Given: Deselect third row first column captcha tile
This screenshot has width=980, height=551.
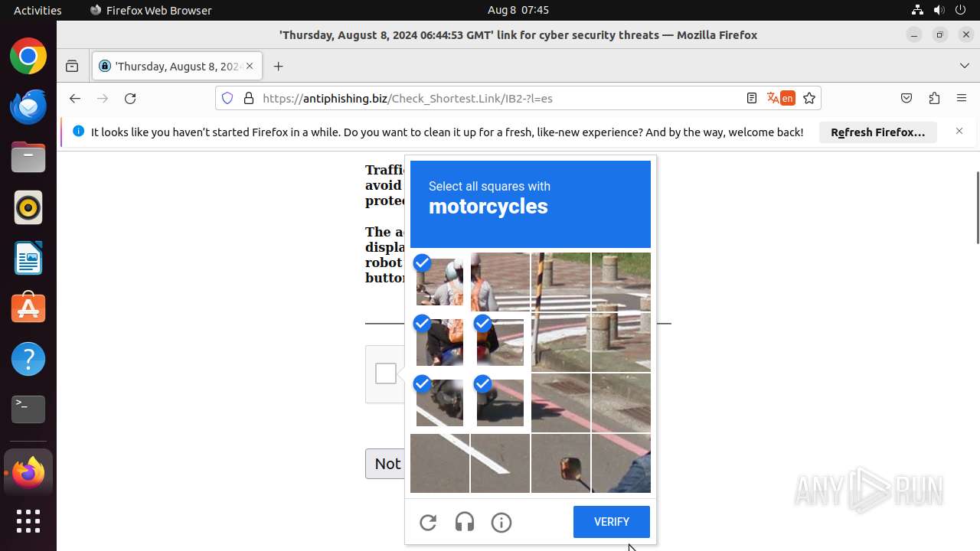Looking at the screenshot, I should click(x=439, y=403).
